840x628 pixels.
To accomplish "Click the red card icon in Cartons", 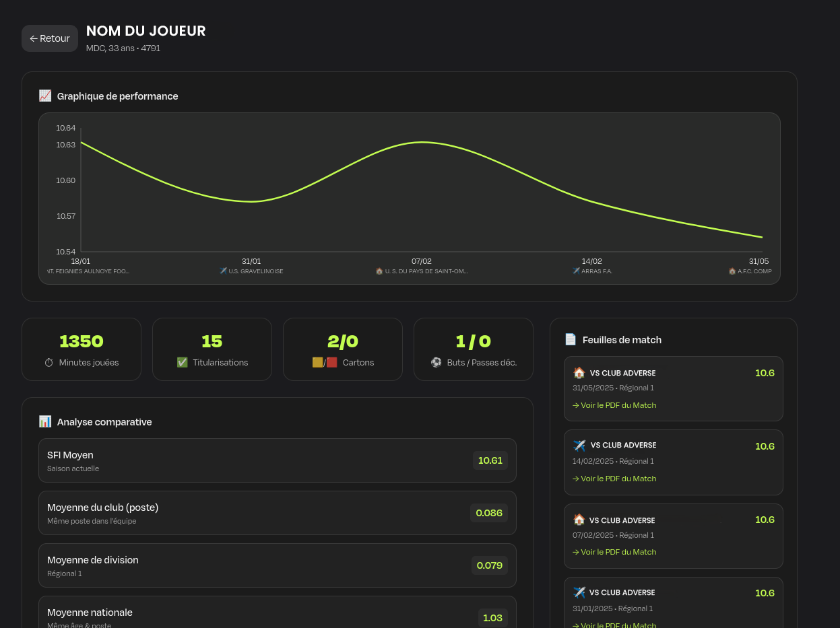I will tap(331, 362).
